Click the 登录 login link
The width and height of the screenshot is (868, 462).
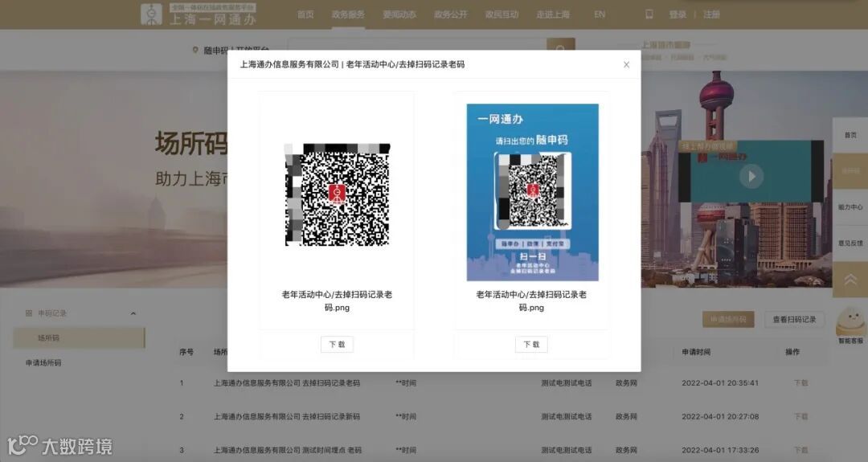678,14
